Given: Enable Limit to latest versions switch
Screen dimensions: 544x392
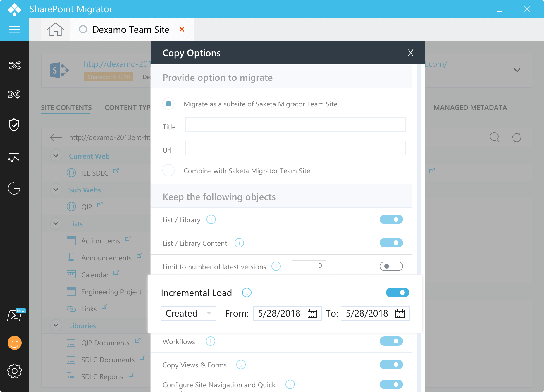Looking at the screenshot, I should [x=391, y=266].
